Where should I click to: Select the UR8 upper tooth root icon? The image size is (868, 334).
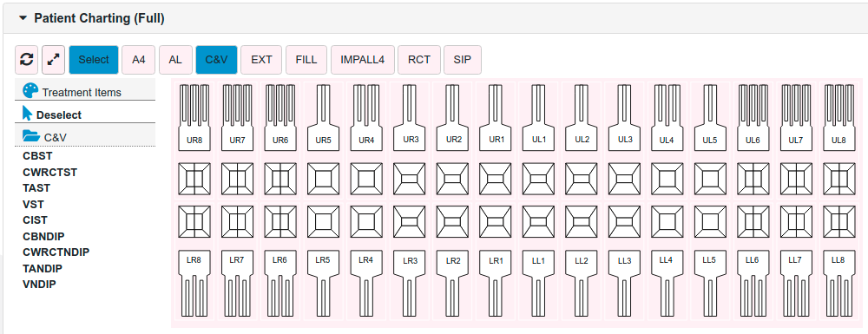[x=194, y=117]
